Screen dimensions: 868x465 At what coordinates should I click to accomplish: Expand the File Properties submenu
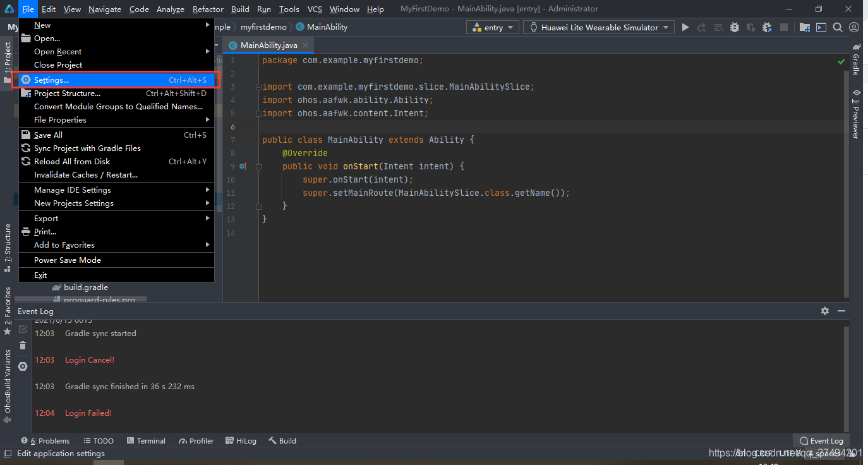click(x=116, y=120)
